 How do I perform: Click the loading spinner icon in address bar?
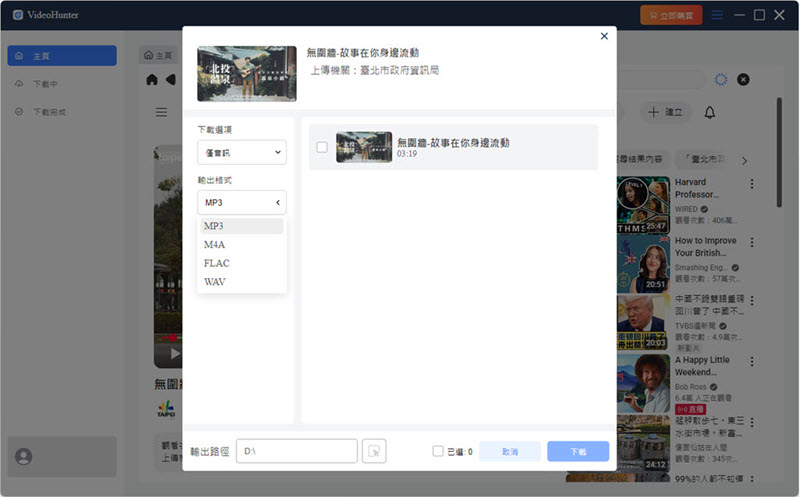tap(720, 80)
